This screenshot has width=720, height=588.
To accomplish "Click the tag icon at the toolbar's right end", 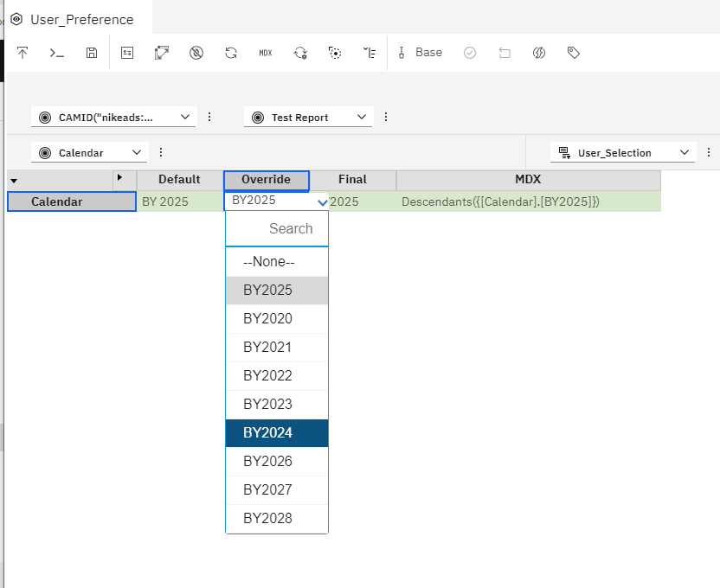I will (x=573, y=53).
